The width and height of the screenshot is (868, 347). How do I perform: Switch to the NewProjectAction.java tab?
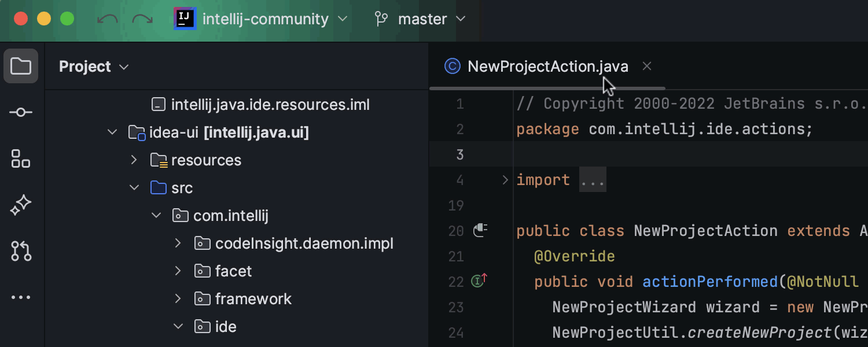(x=547, y=67)
